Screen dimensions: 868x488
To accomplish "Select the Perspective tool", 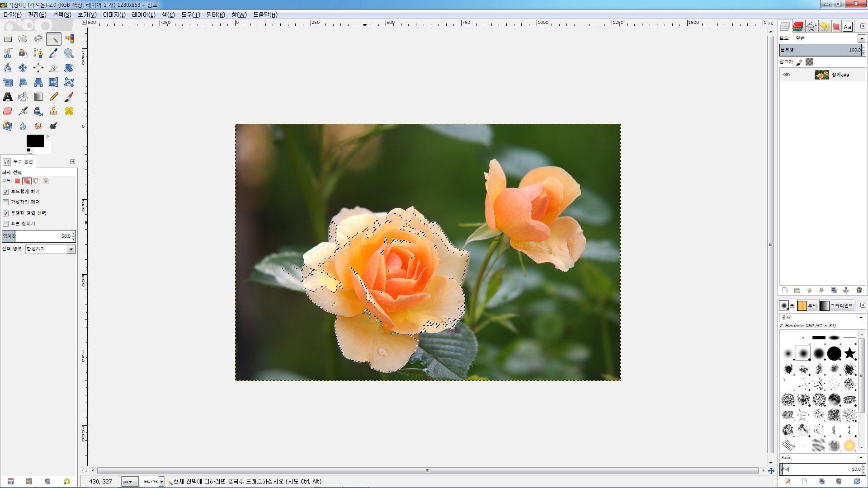I will (38, 82).
